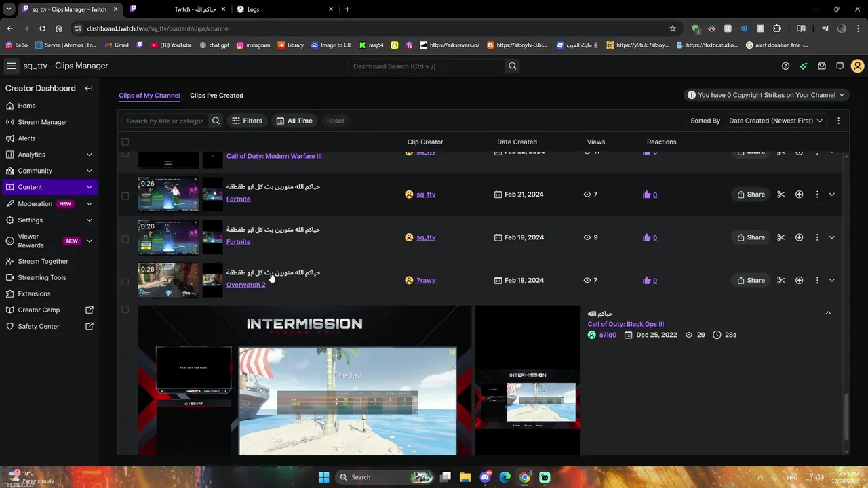This screenshot has height=488, width=868.
Task: Open the three-dot options beside sort dropdown
Action: (838, 121)
